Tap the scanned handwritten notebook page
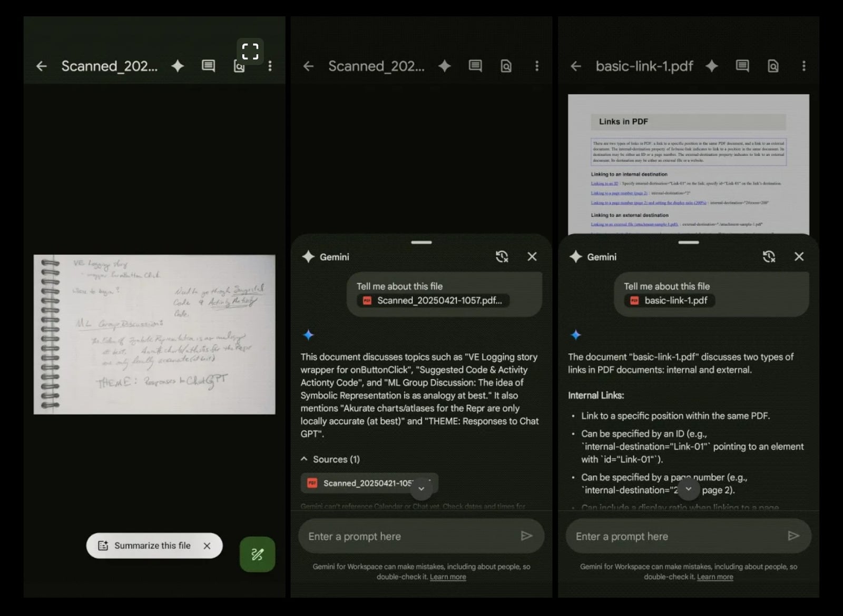 click(x=154, y=334)
